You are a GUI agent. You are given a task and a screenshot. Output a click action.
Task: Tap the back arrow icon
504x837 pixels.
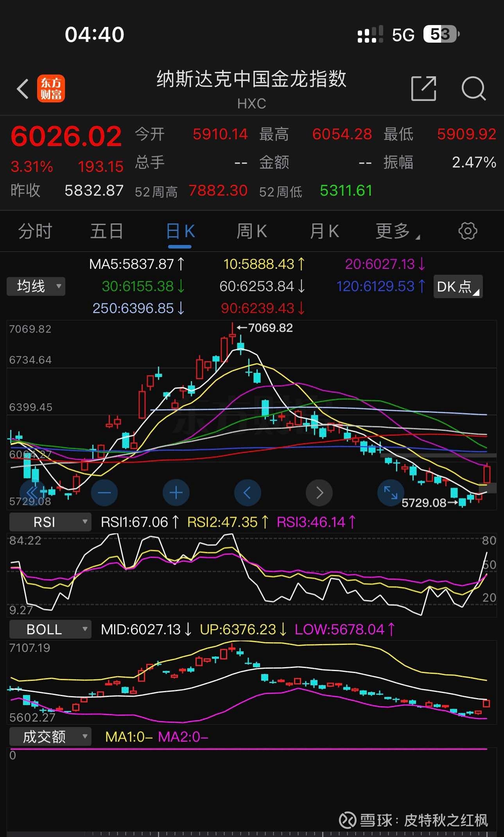point(23,89)
